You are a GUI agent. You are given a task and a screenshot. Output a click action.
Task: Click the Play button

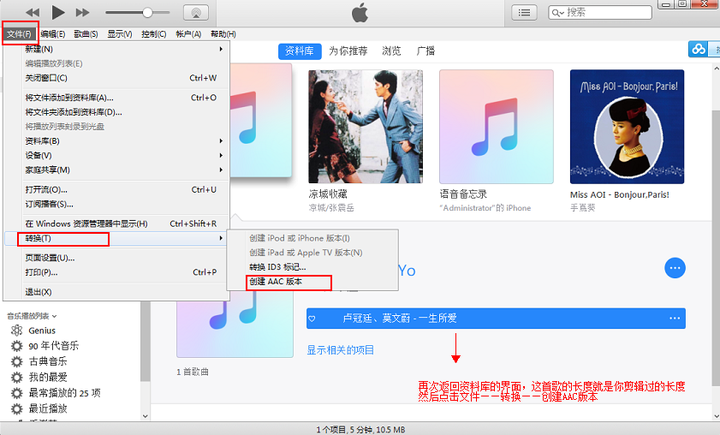point(58,12)
